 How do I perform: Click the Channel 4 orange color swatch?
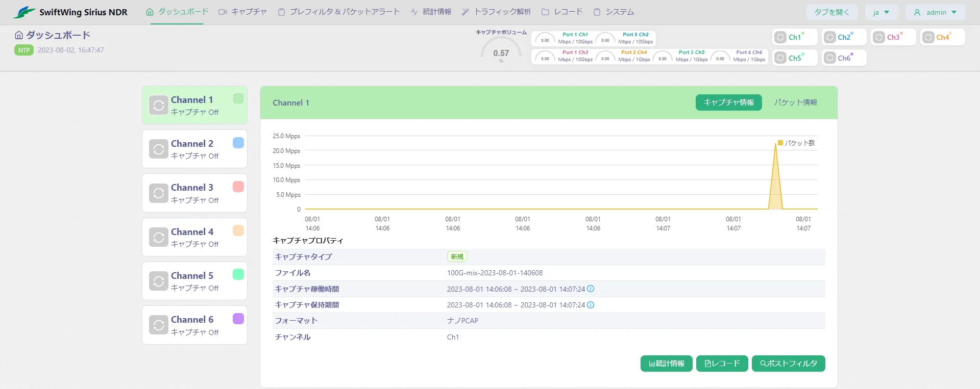click(x=238, y=230)
